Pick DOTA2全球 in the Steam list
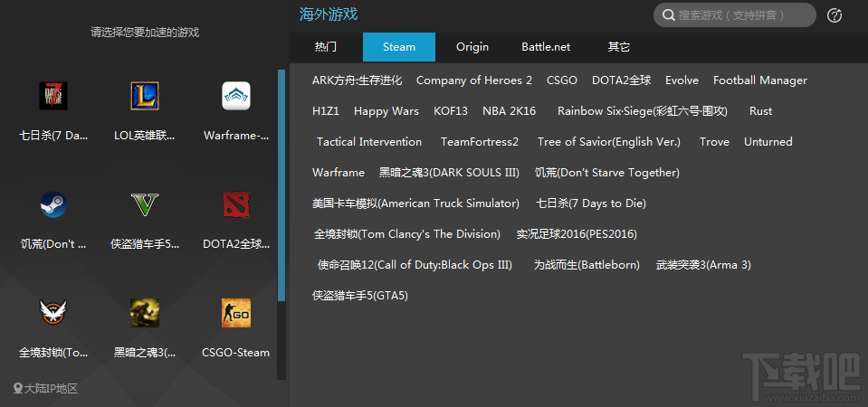The image size is (868, 407). (x=621, y=80)
